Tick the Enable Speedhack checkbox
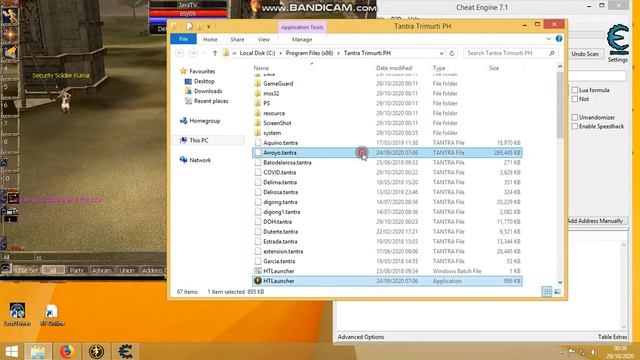 coord(574,127)
